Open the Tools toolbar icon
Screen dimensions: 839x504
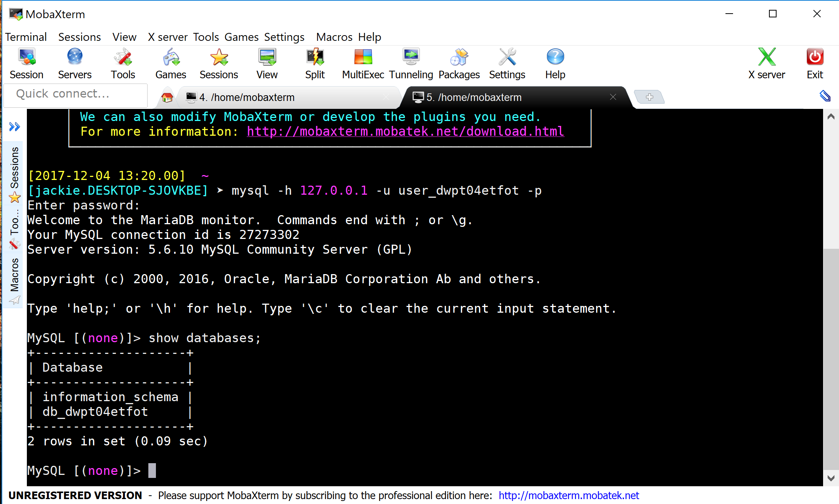pos(123,64)
